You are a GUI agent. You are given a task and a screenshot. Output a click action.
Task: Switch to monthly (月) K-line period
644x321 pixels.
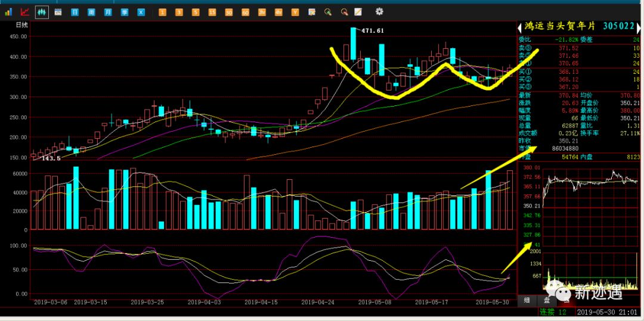107,13
